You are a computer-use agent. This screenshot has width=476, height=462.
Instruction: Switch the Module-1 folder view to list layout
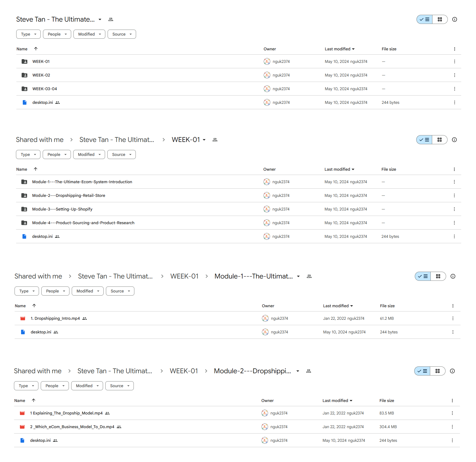click(423, 276)
